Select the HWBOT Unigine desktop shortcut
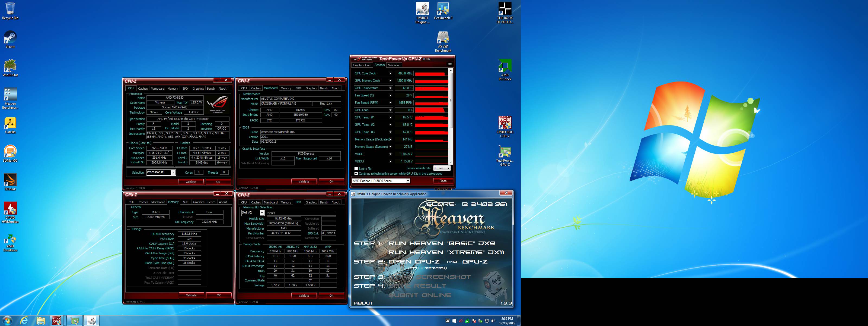 tap(422, 13)
